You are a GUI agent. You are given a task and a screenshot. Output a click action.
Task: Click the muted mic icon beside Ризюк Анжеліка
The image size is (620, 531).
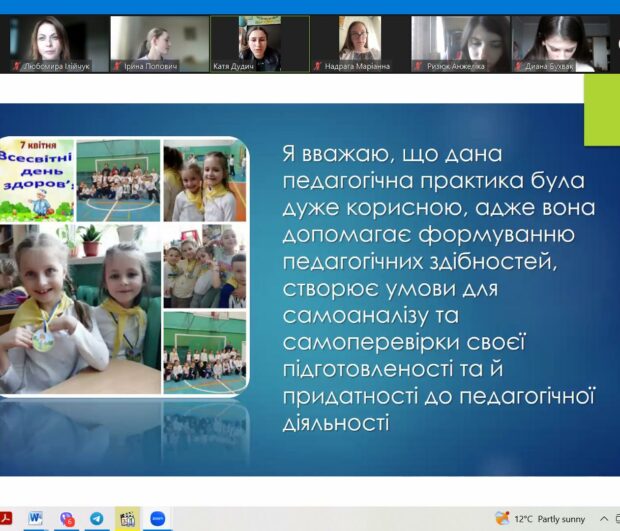[x=418, y=66]
